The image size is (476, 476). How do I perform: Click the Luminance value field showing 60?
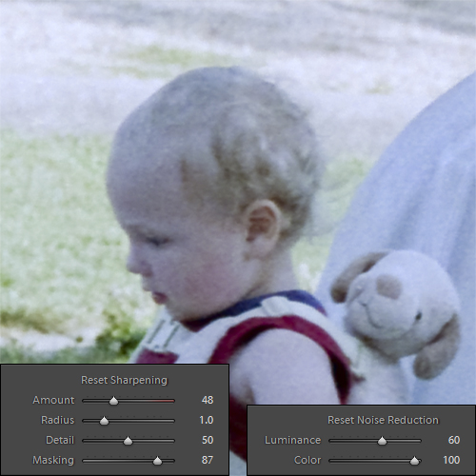click(x=454, y=440)
